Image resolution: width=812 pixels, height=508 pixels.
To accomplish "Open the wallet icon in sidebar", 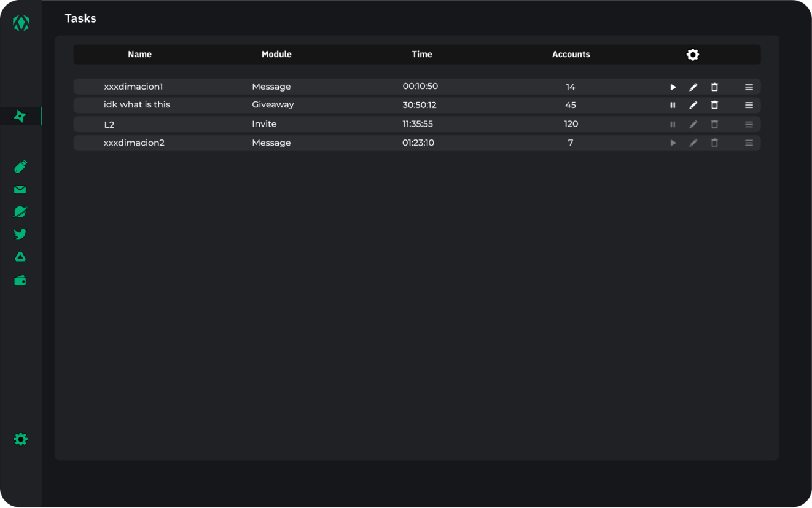I will (x=20, y=281).
